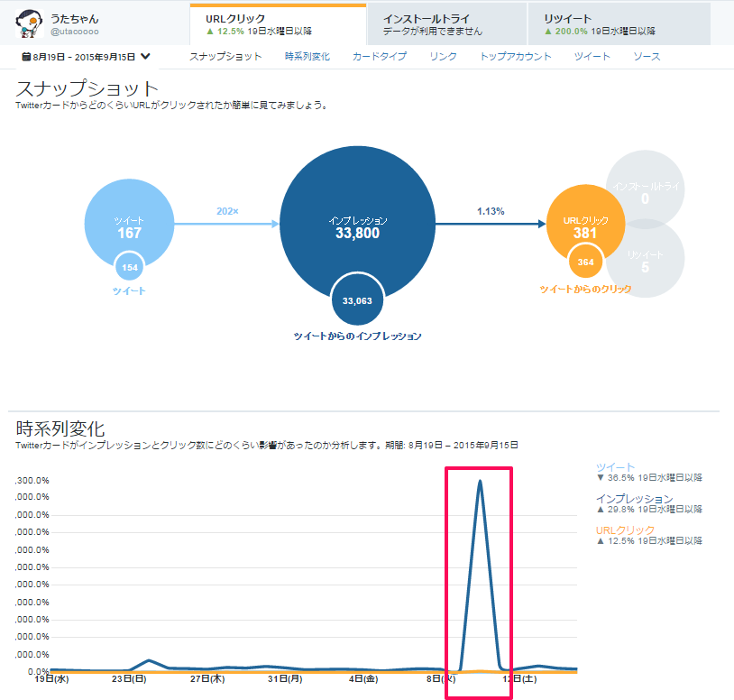Screen dimensions: 734x700
Task: Click the ツイートからのクリック caption
Action: pyautogui.click(x=585, y=290)
